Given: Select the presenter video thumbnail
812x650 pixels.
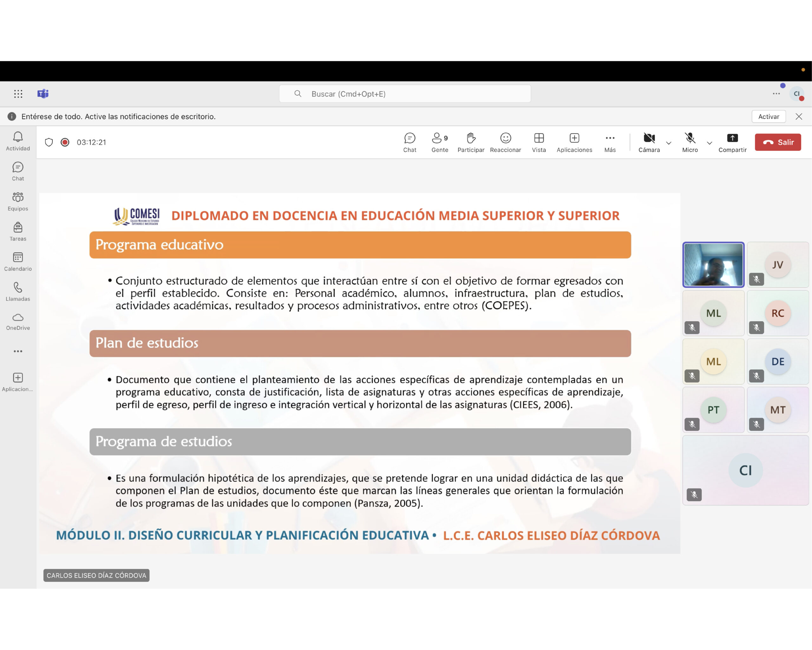Looking at the screenshot, I should tap(713, 264).
